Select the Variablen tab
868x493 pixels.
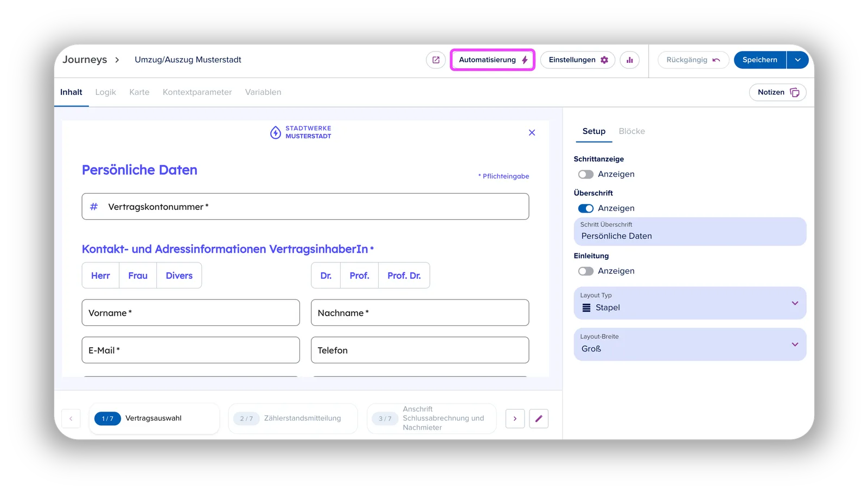click(x=263, y=92)
